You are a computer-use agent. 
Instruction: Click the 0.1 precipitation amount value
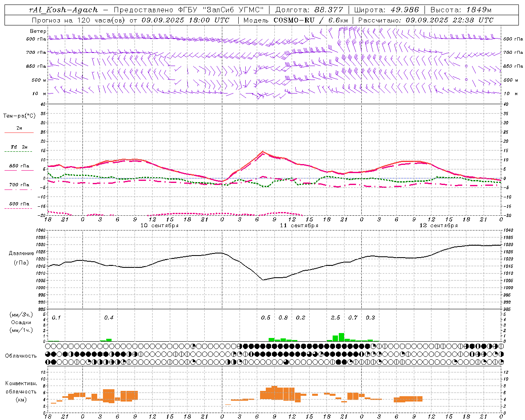click(x=56, y=318)
